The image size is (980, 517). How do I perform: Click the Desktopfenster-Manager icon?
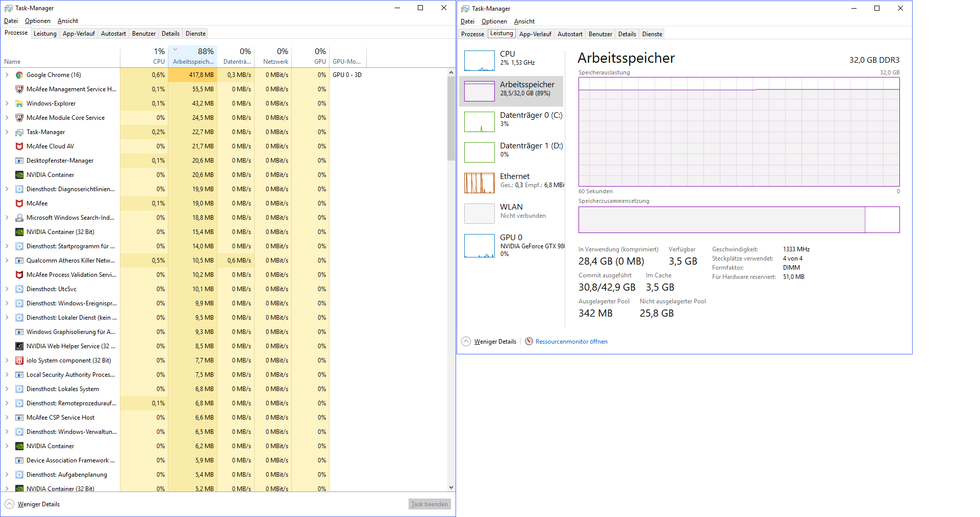point(19,161)
